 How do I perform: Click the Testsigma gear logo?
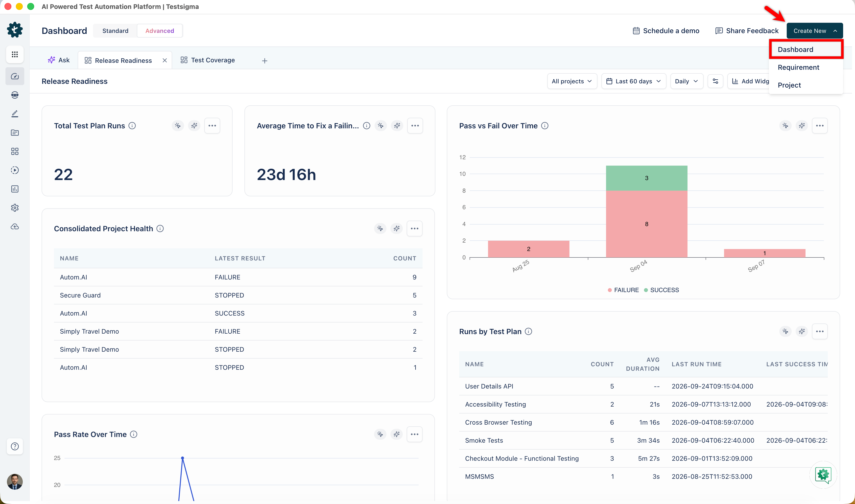[15, 30]
